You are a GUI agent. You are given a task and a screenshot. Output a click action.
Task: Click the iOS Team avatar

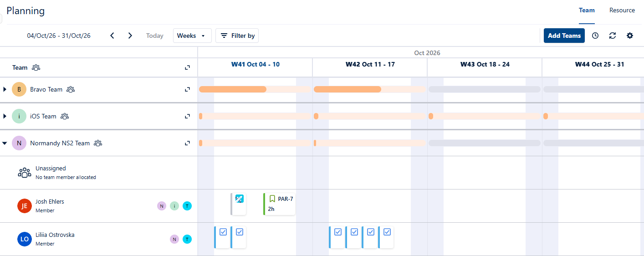coord(19,116)
